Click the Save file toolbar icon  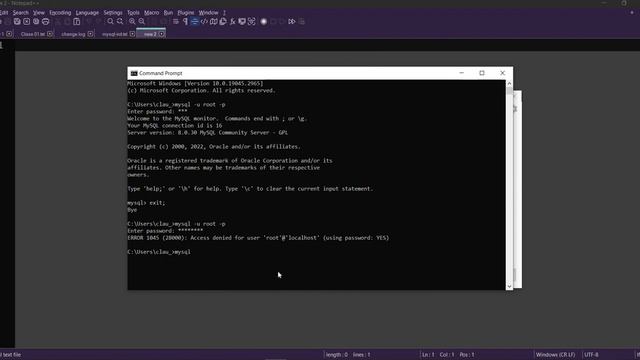17,22
